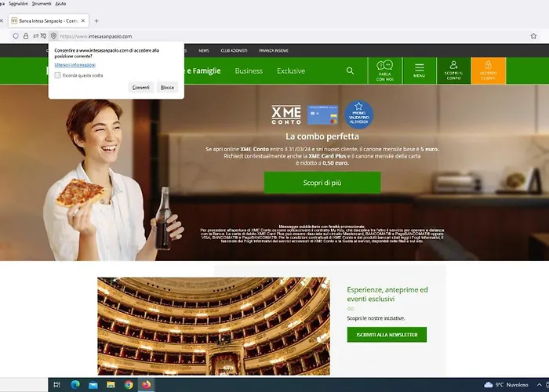Close the Banca Intesa Sanpaolo tab
Viewport: 549px width, 392px height.
point(83,21)
